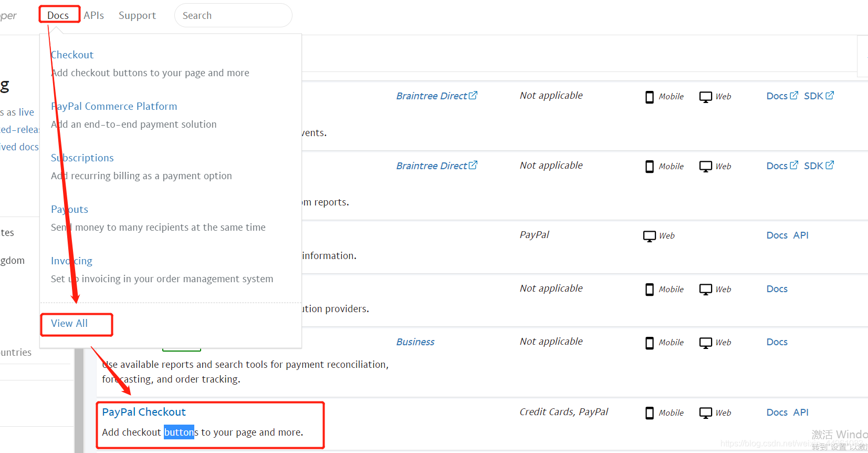Click external icon after first row Docs

(794, 95)
